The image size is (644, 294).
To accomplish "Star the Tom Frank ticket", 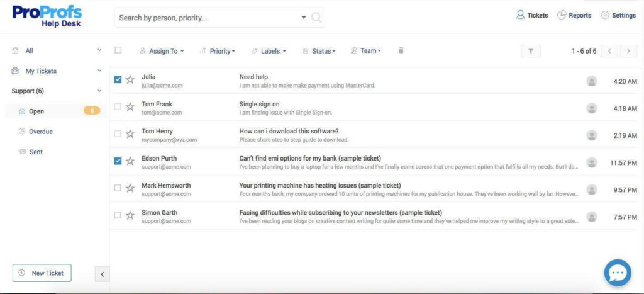I will pyautogui.click(x=130, y=107).
